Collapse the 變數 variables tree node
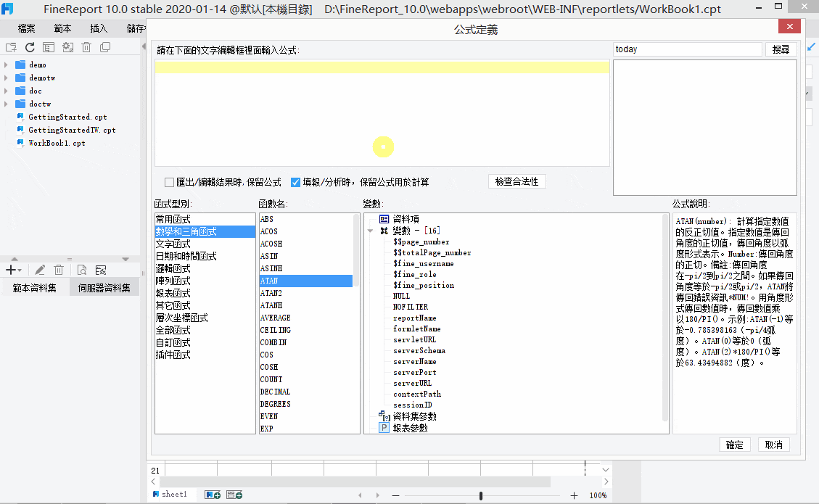 point(370,231)
